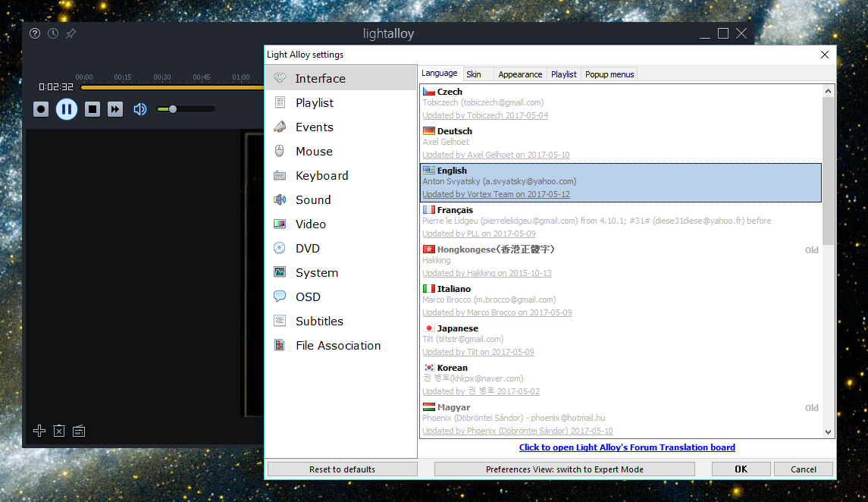
Task: Open Light Alloy's Forum Translation board link
Action: tap(627, 447)
